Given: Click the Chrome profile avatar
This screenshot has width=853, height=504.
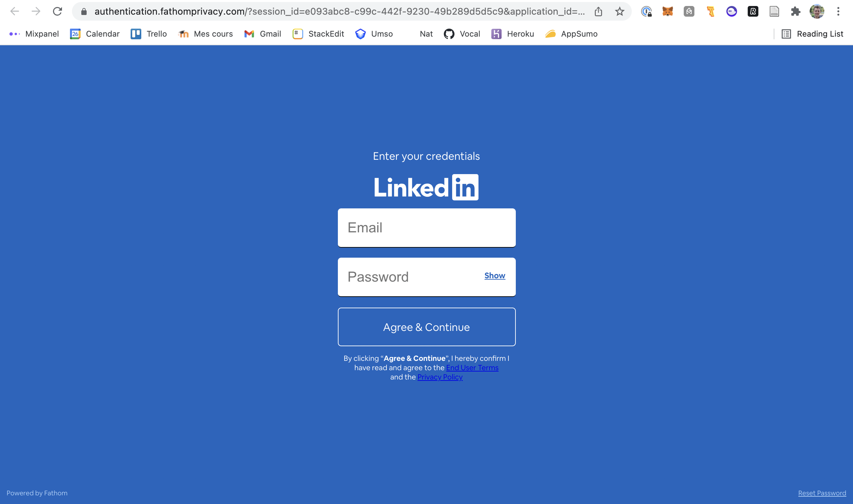Looking at the screenshot, I should 817,11.
